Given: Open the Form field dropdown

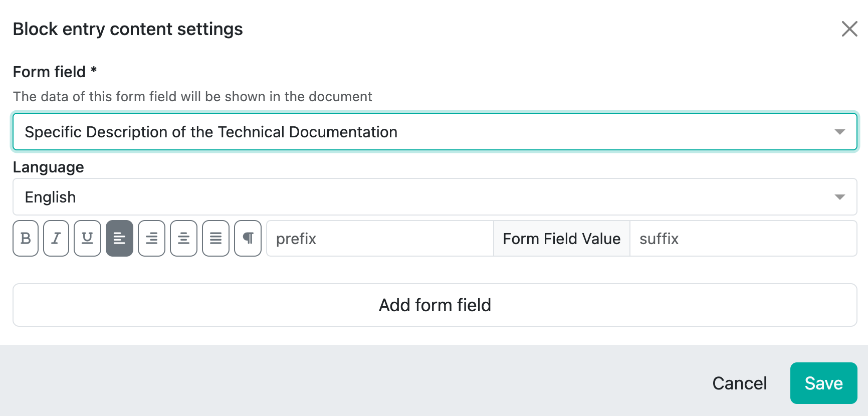Looking at the screenshot, I should (435, 132).
